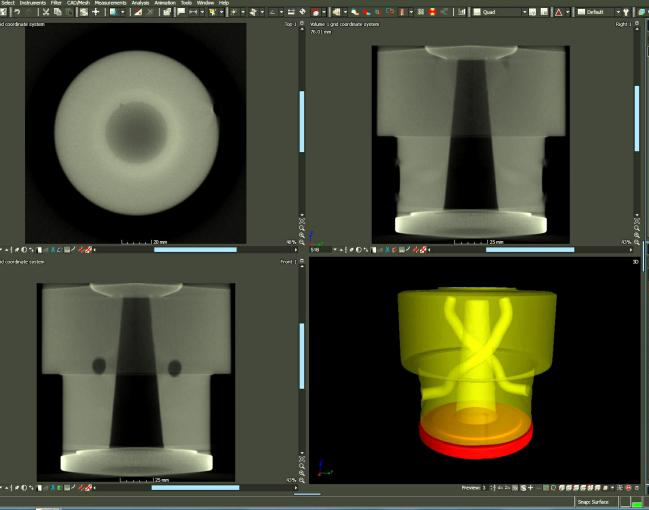Click the Cut scissors icon

pyautogui.click(x=46, y=12)
